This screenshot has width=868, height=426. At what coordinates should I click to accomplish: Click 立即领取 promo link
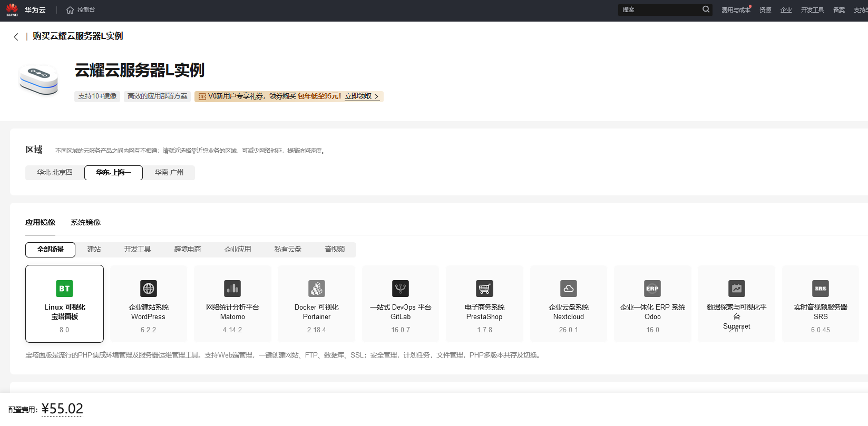point(362,96)
